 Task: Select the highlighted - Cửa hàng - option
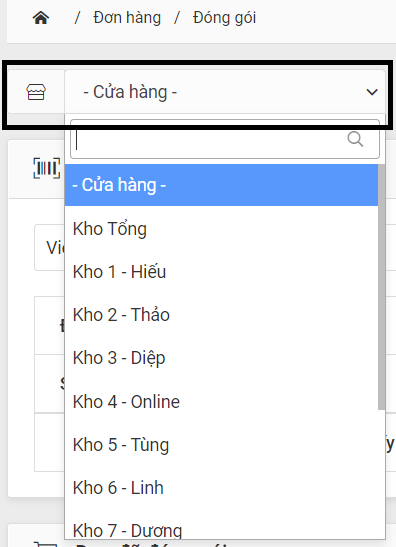(221, 185)
